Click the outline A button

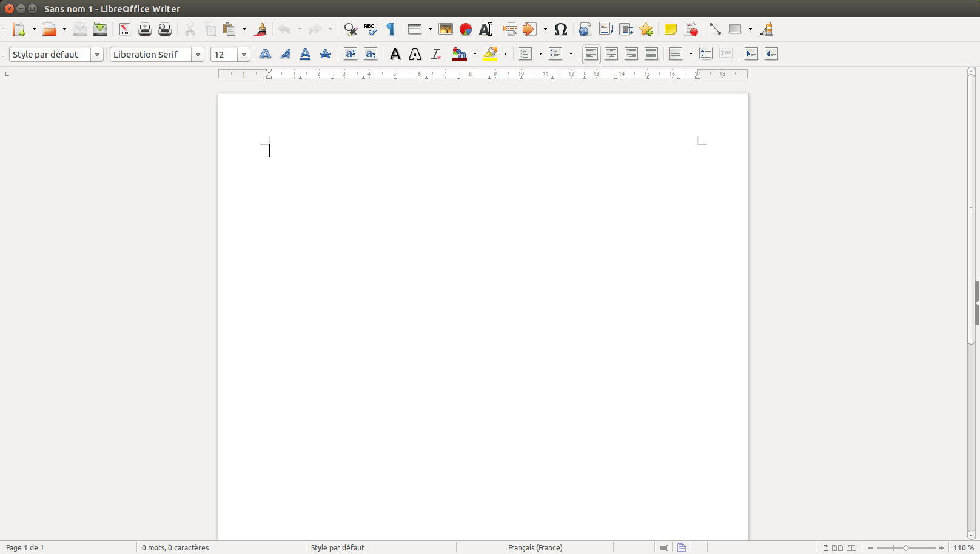click(415, 54)
